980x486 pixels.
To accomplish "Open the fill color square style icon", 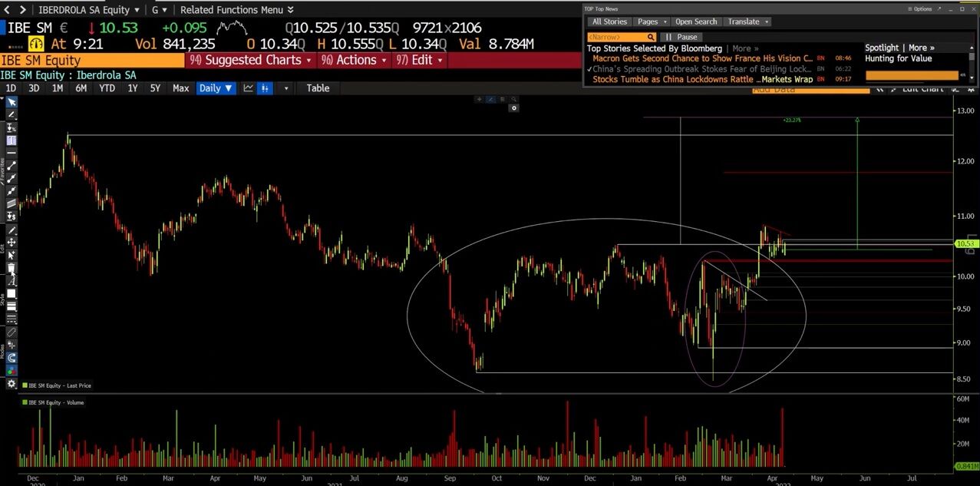I will [x=12, y=293].
